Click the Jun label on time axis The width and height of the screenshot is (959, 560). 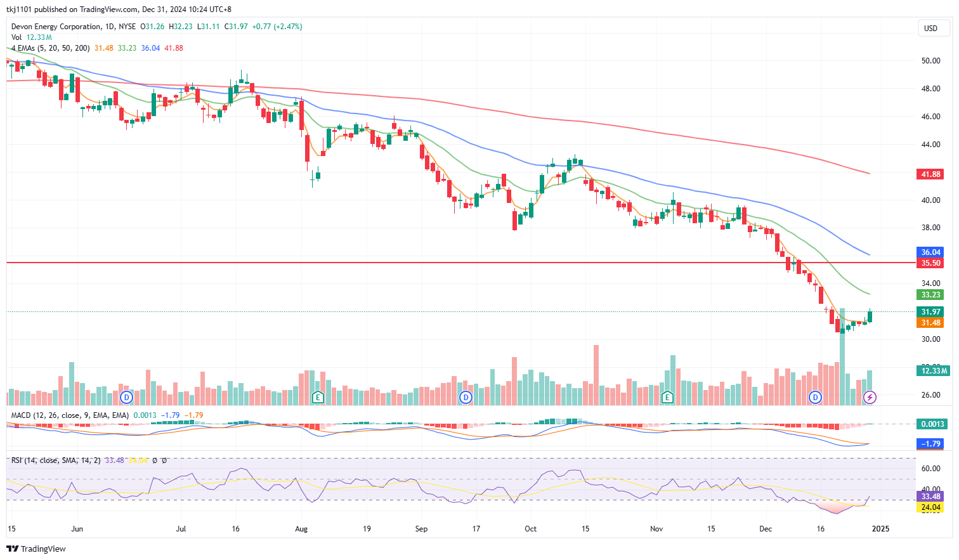[x=77, y=529]
